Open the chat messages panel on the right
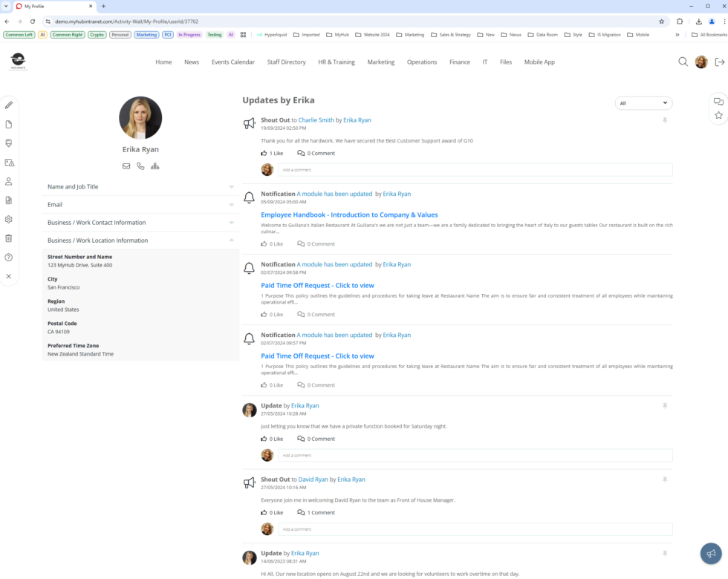 coord(718,101)
